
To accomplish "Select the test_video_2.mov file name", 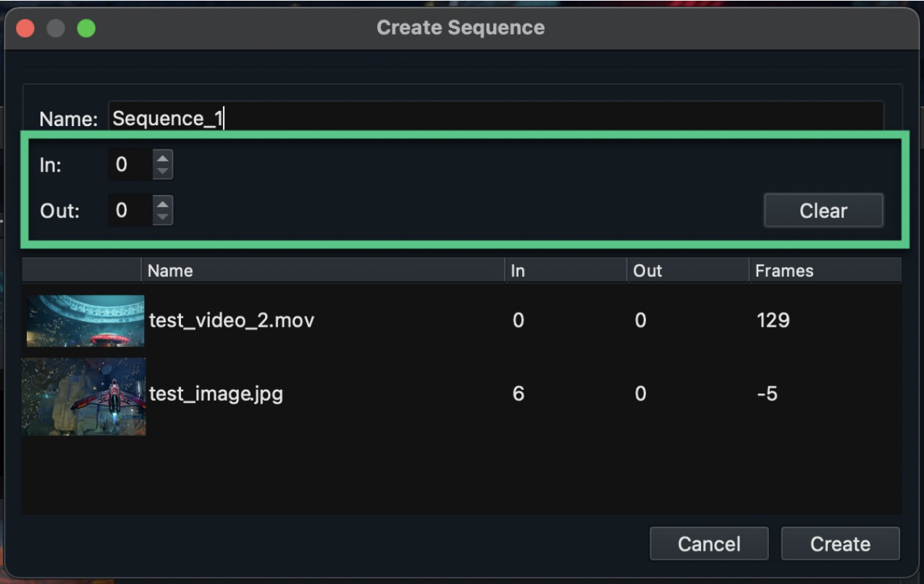I will [232, 320].
